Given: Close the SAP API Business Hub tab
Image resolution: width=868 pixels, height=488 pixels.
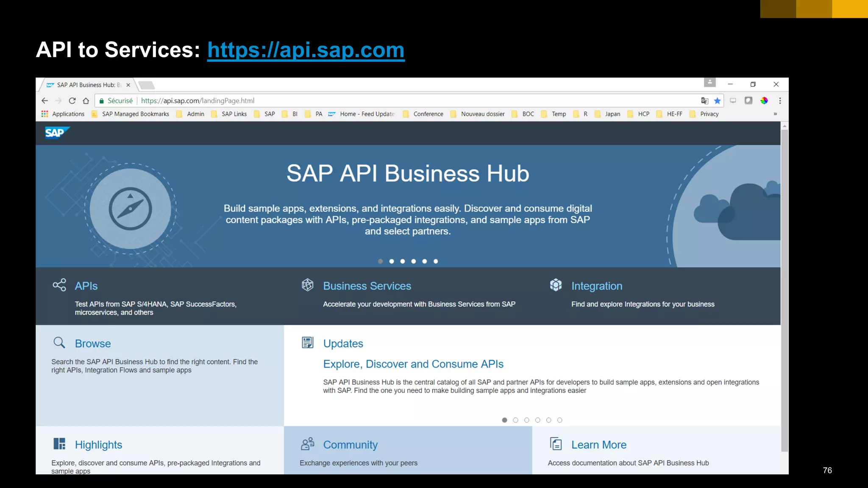Looking at the screenshot, I should click(x=128, y=85).
